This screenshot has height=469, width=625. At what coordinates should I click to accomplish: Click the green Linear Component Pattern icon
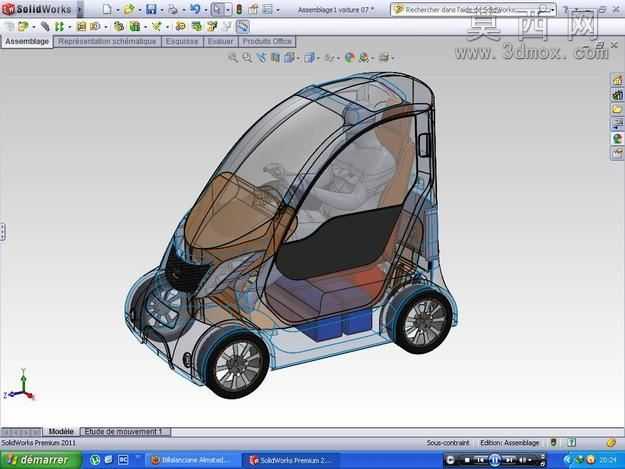[59, 27]
